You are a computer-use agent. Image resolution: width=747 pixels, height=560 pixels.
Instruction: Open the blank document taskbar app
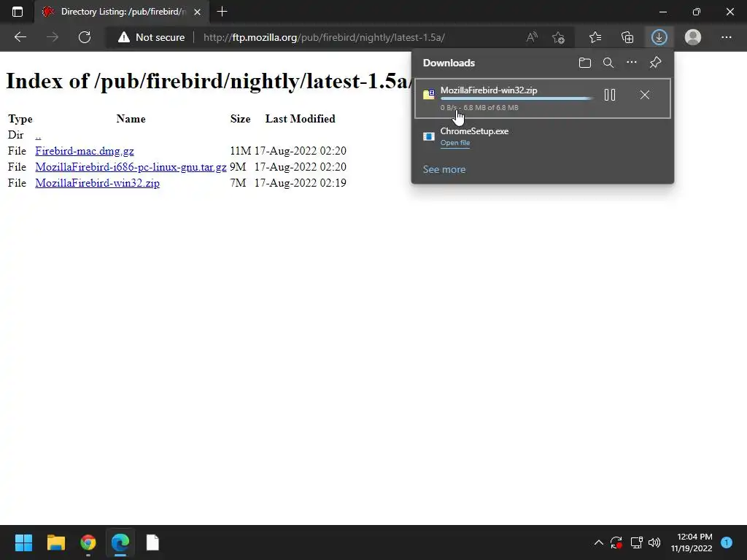(x=152, y=542)
